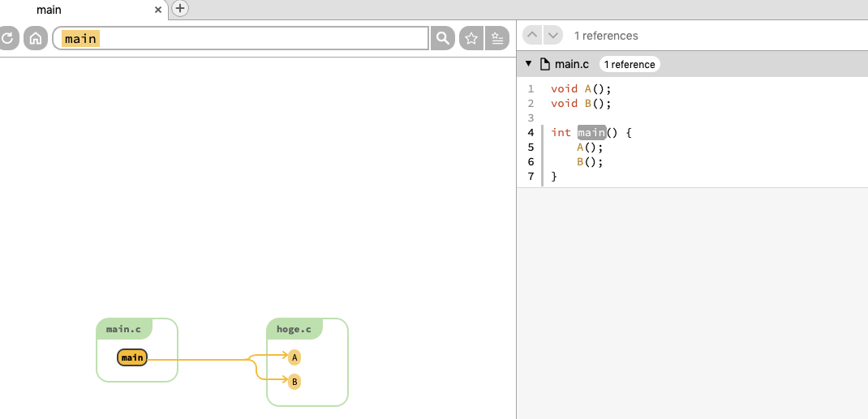The image size is (868, 419).
Task: Click line number 7 in the snippet
Action: [x=531, y=177]
